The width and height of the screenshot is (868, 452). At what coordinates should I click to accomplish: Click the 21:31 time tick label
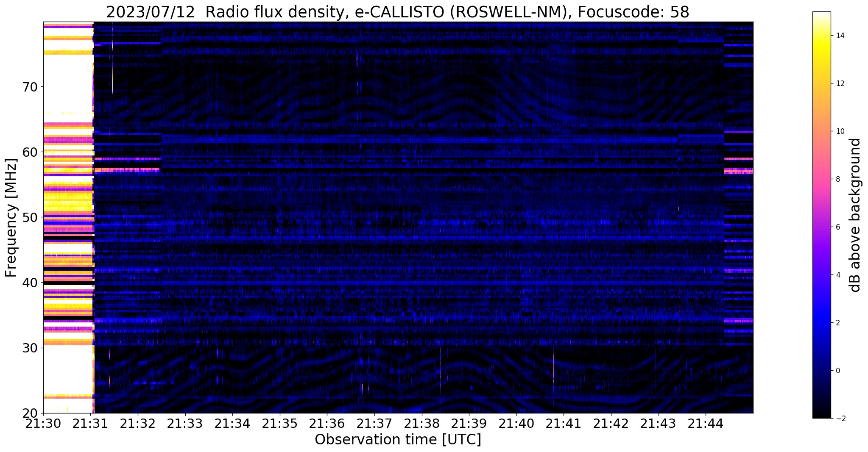[x=91, y=423]
